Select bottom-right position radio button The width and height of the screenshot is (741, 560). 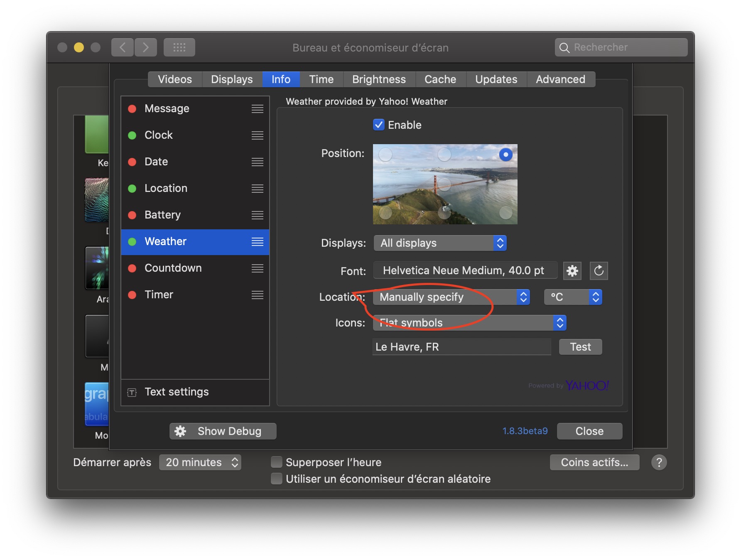point(505,213)
